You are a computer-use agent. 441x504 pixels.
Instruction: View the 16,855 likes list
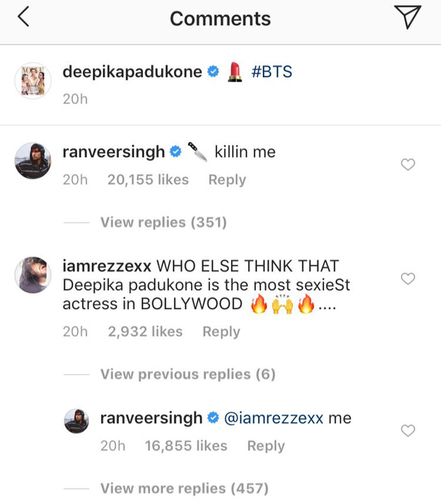[186, 446]
